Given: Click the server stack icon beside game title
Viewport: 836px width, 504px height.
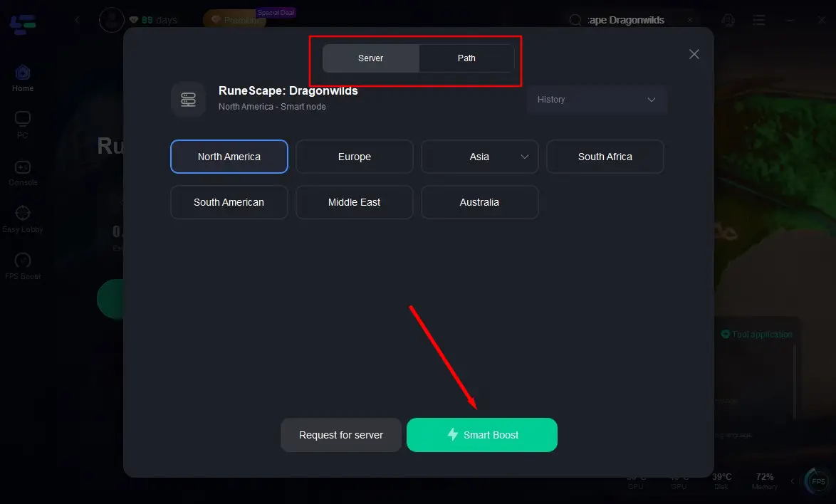Looking at the screenshot, I should click(188, 99).
